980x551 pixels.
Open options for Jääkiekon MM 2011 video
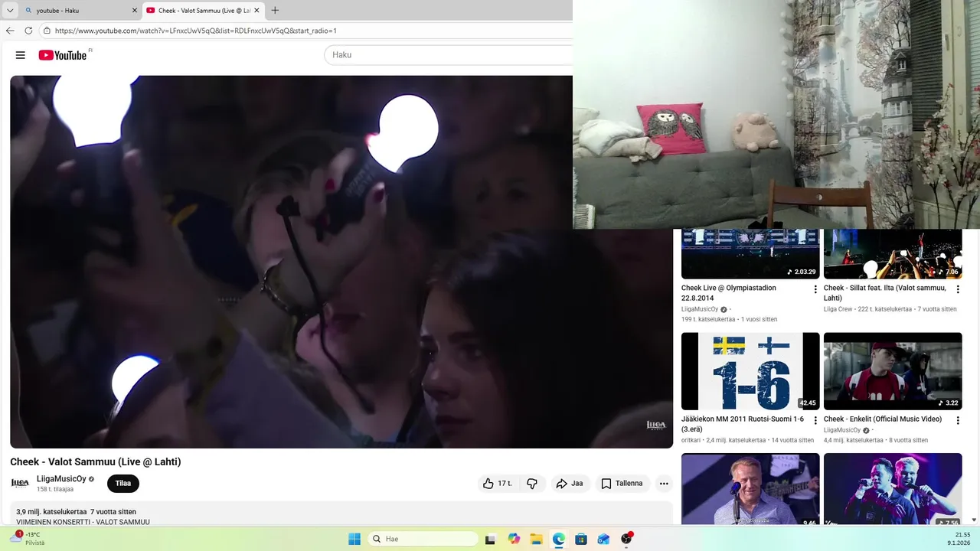[x=815, y=420]
